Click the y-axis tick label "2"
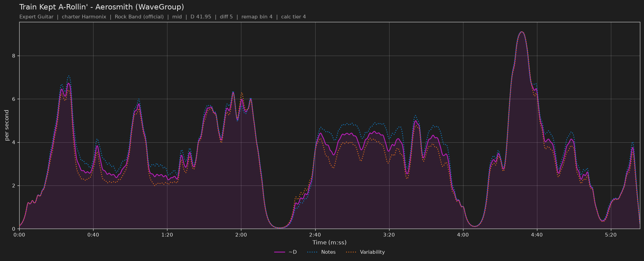 [14, 186]
